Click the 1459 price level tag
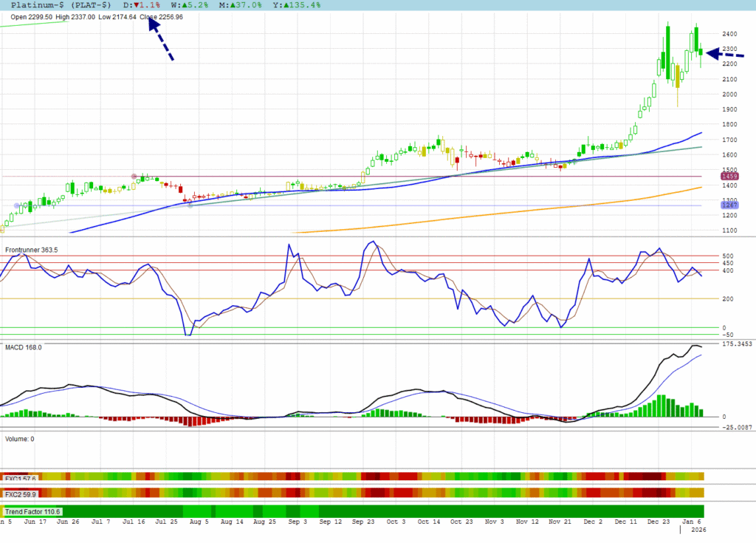The width and height of the screenshot is (756, 543). pos(730,177)
